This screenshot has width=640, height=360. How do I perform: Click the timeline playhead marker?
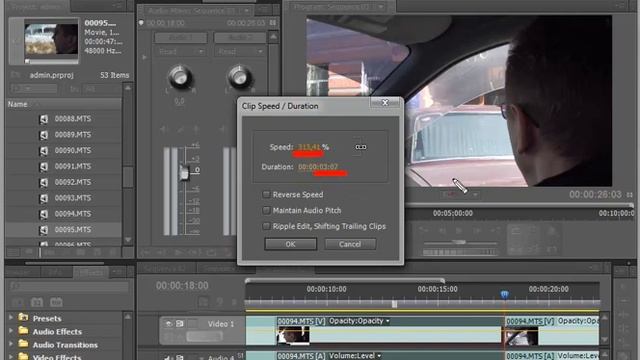[x=504, y=294]
